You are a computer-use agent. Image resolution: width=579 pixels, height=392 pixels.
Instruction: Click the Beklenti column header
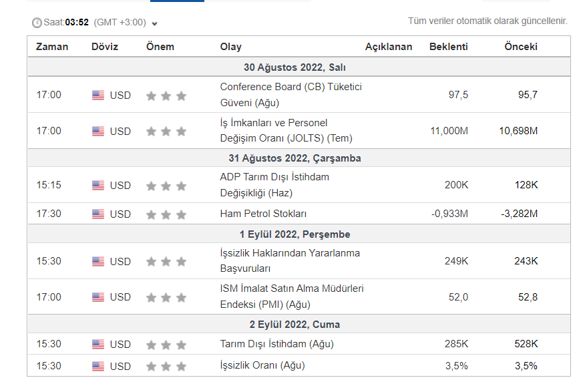pos(449,47)
